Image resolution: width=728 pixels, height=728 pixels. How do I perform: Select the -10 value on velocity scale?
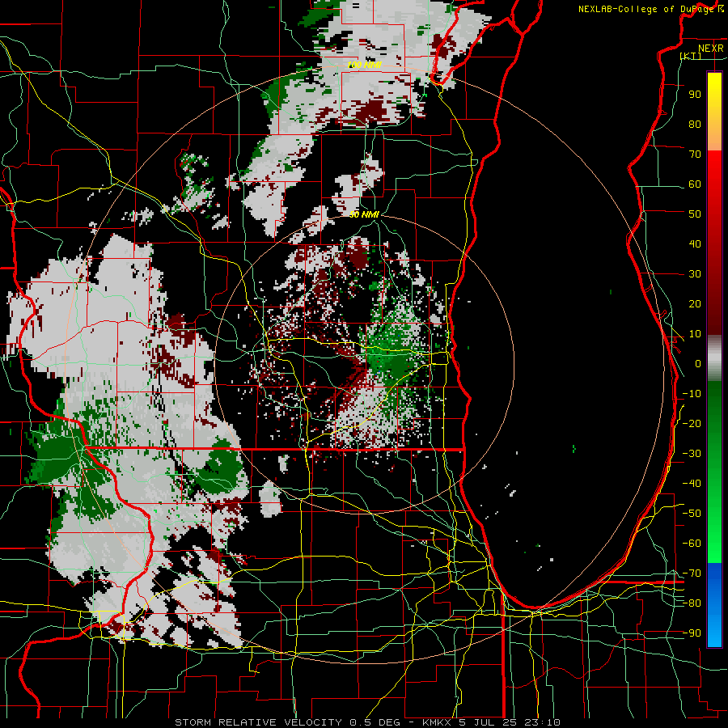692,394
